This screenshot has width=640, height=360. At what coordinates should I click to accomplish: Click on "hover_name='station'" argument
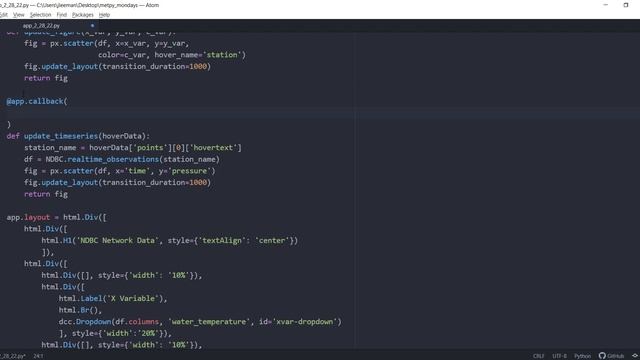tap(198, 55)
